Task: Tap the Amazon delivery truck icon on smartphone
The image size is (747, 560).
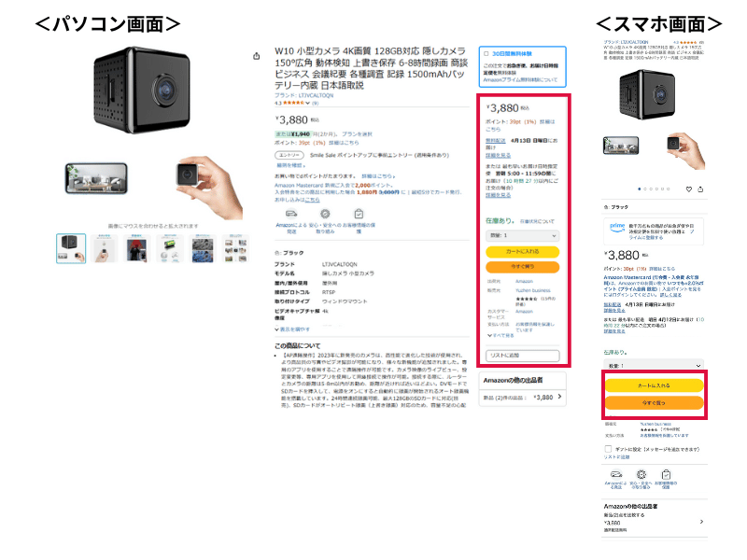Action: pos(616,474)
